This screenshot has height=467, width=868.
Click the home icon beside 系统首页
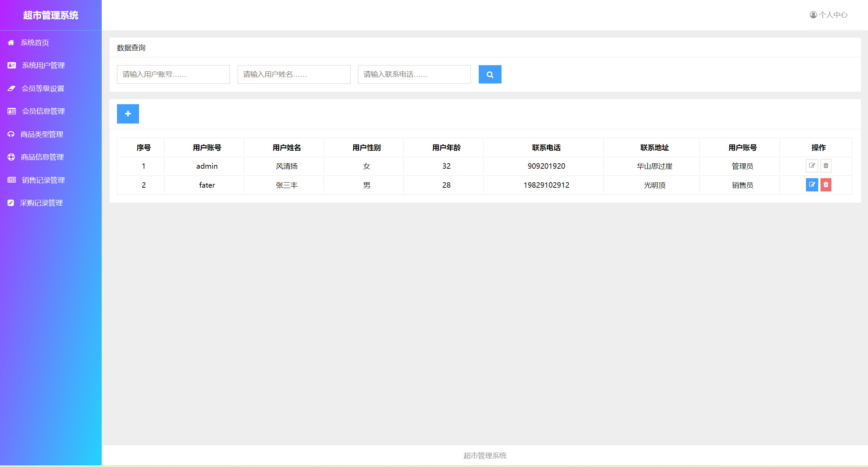(11, 42)
